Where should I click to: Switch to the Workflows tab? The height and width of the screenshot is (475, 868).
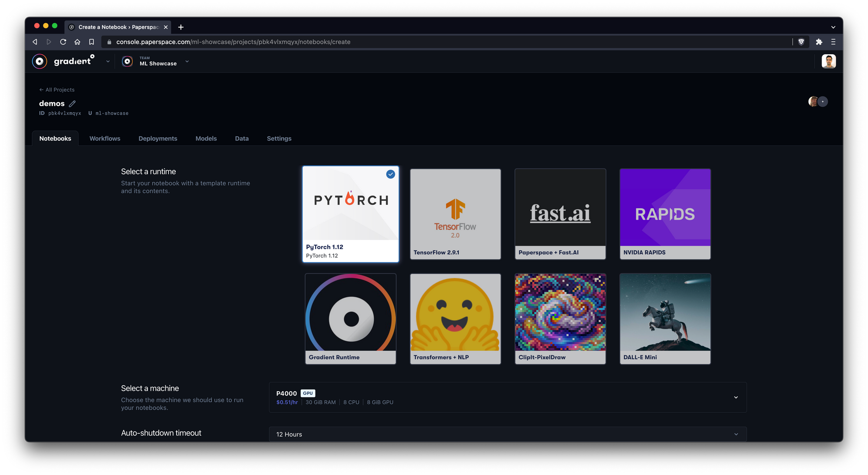point(105,139)
